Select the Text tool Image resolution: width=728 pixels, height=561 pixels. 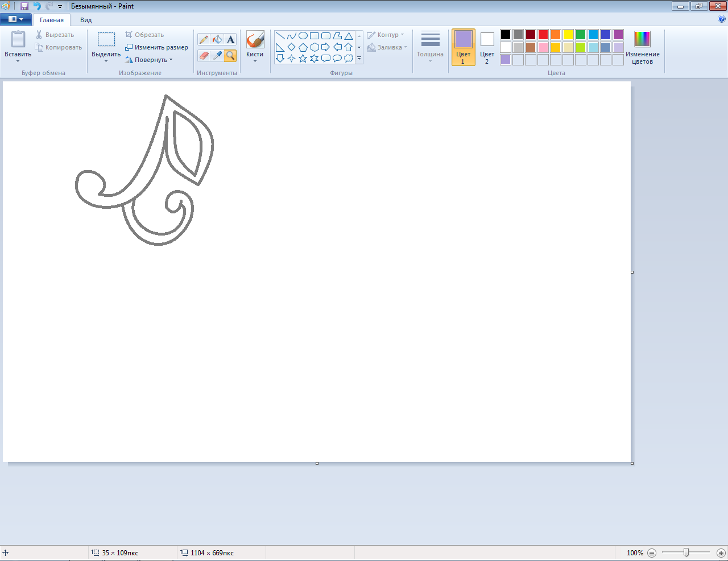230,40
